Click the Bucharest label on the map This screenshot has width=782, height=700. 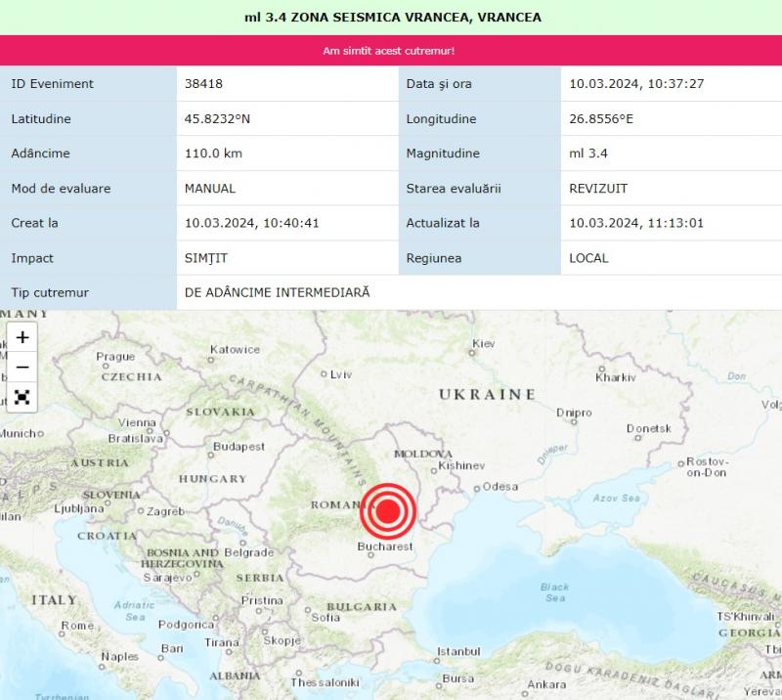[x=385, y=547]
